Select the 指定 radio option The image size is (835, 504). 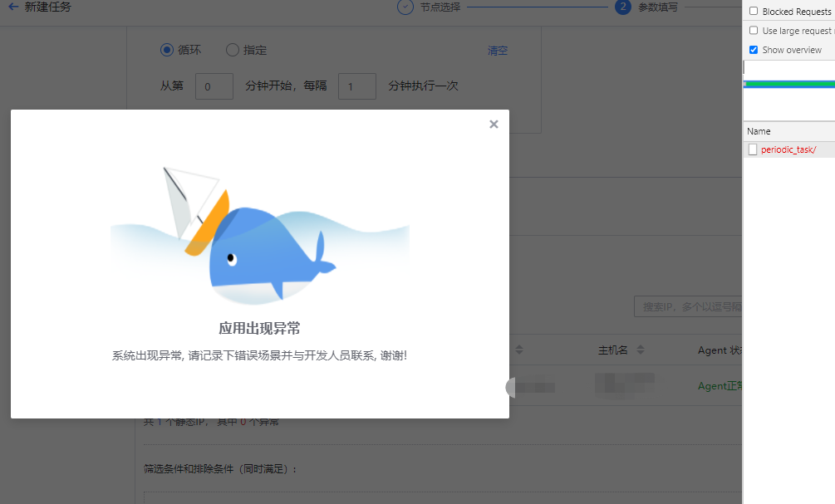click(x=232, y=50)
